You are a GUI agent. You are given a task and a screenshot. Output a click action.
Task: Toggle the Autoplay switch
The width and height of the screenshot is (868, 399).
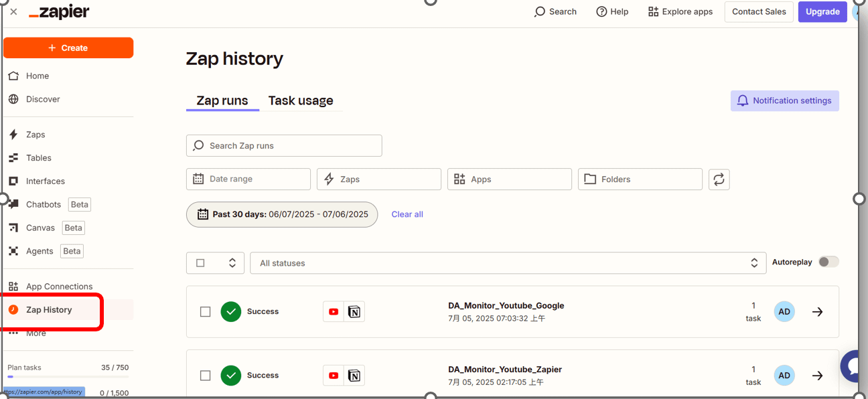pos(828,262)
